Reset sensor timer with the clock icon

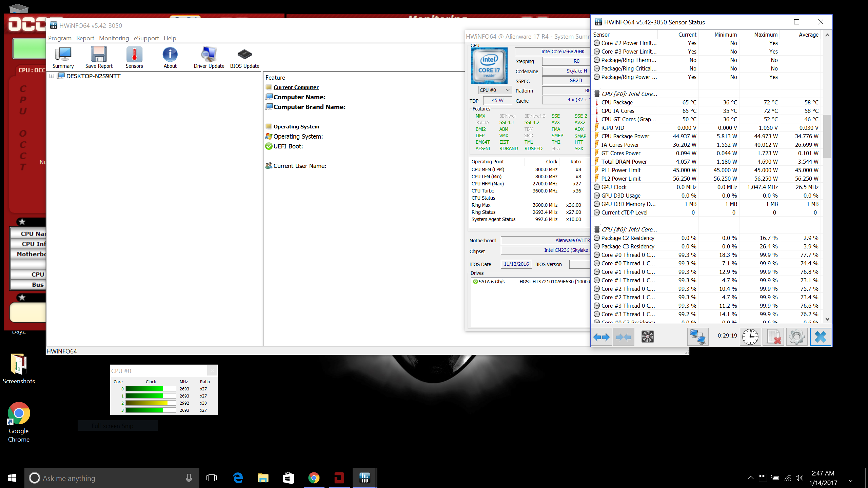(x=750, y=337)
